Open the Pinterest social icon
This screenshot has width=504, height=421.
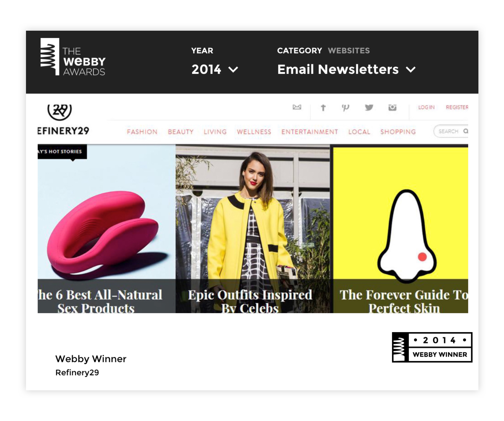tap(345, 108)
